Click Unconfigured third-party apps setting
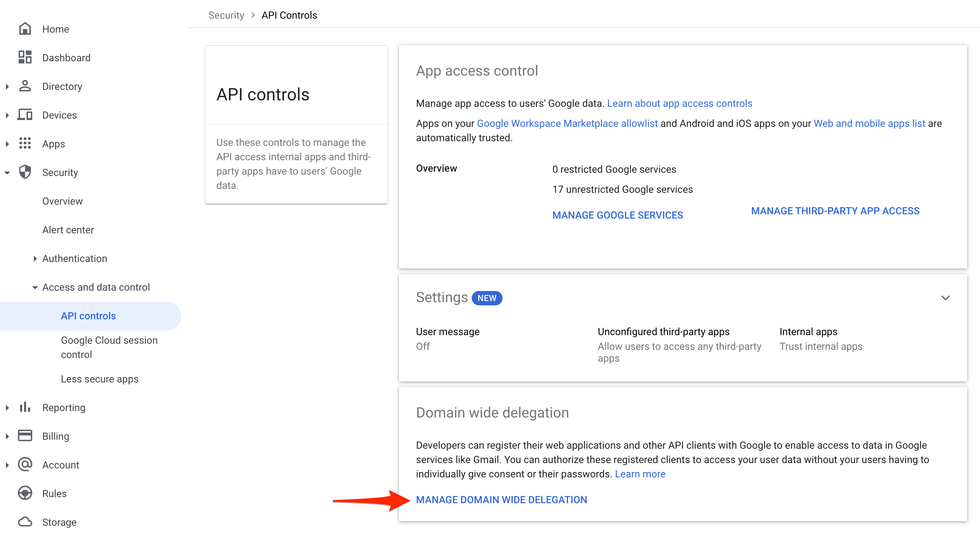This screenshot has width=980, height=534. click(x=679, y=345)
